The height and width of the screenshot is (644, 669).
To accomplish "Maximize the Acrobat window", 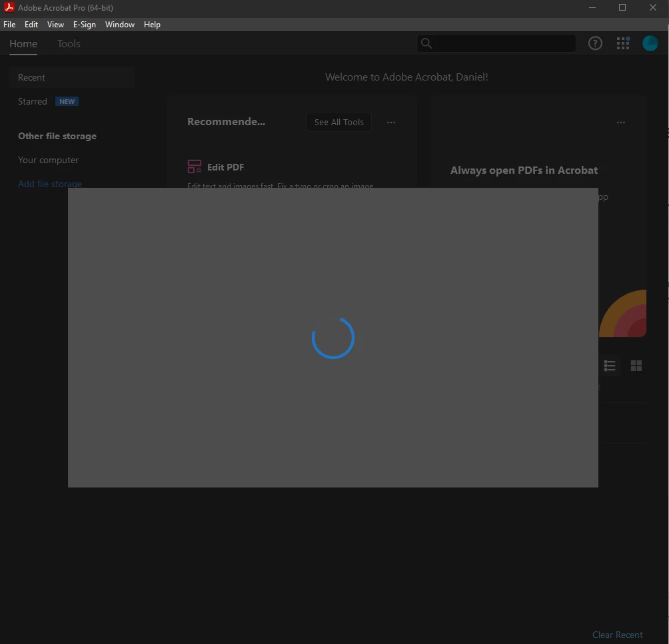I will (622, 7).
